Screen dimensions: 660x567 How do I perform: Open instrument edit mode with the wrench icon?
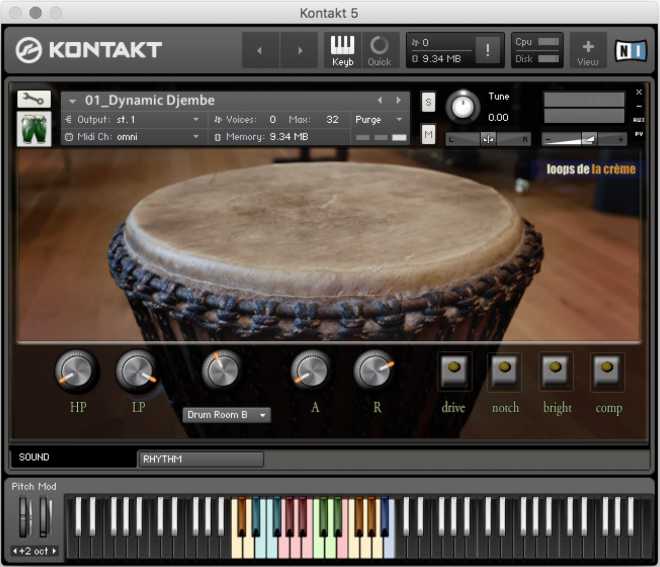[x=34, y=99]
